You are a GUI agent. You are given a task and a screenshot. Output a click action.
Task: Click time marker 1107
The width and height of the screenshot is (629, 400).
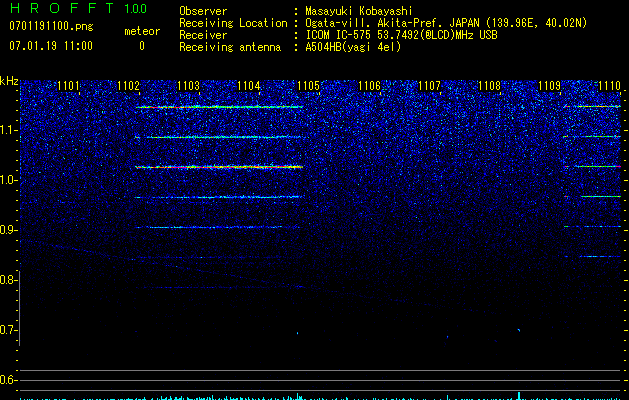coord(429,85)
